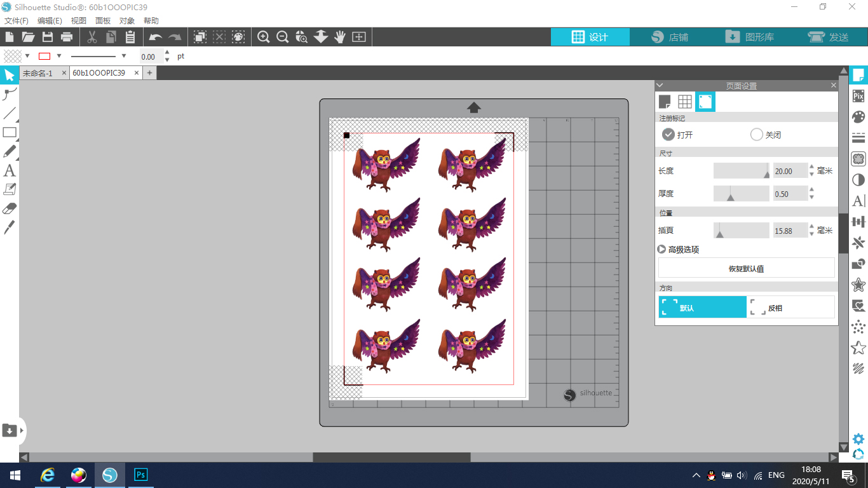Image resolution: width=868 pixels, height=488 pixels.
Task: Open the Trace panel icon
Action: tap(858, 158)
